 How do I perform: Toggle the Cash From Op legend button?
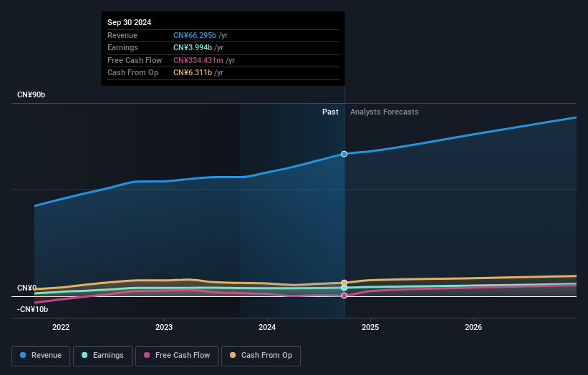[x=261, y=356]
